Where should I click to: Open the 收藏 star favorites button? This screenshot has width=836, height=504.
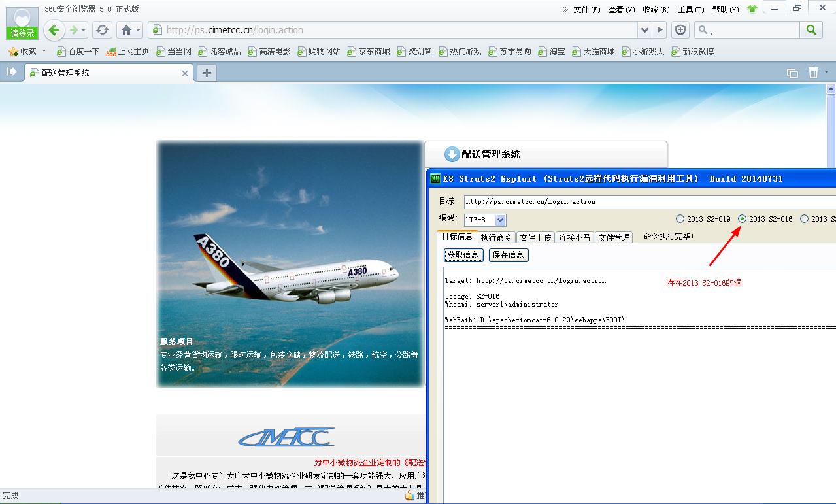click(23, 51)
